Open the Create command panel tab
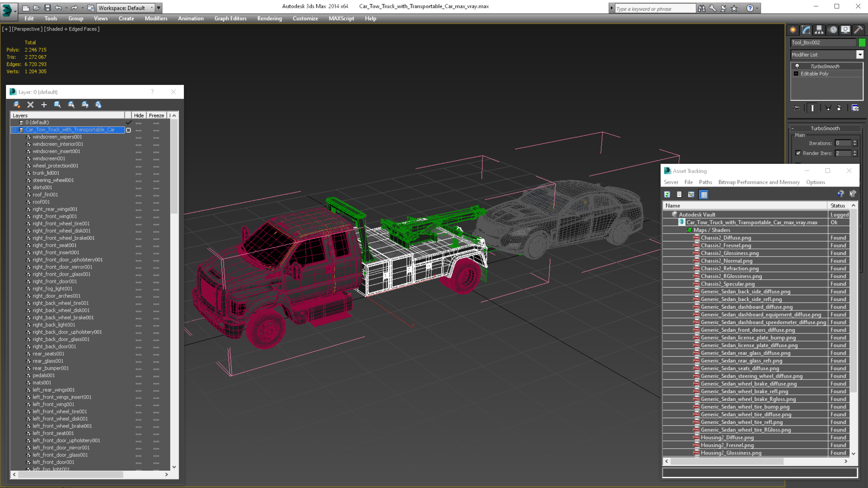 tap(793, 30)
